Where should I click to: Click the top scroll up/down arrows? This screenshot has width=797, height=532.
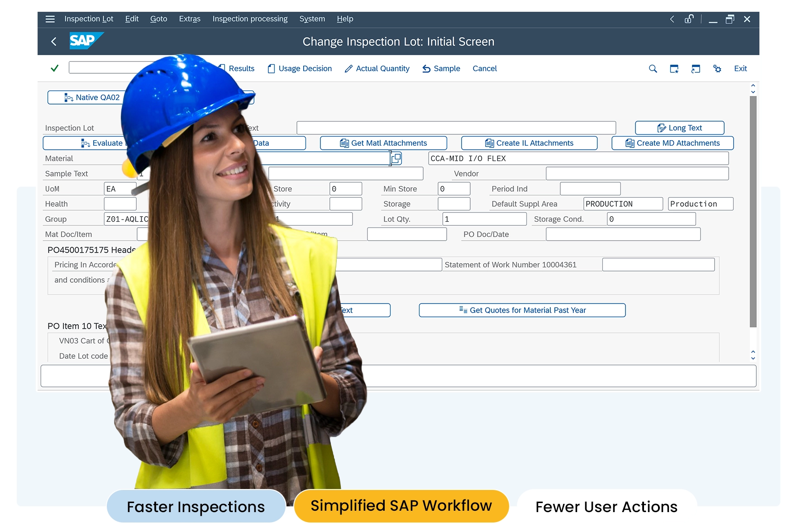[753, 89]
